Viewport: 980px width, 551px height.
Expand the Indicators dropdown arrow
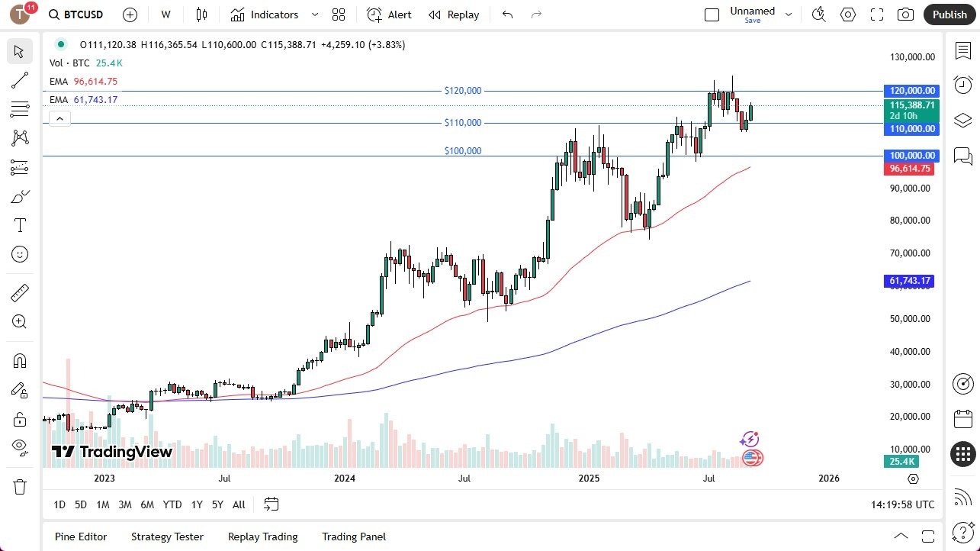pyautogui.click(x=313, y=14)
